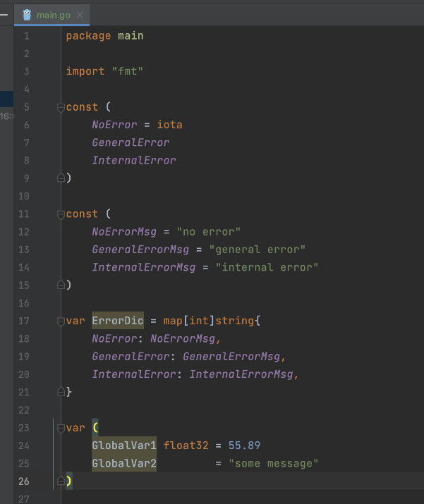Collapse the var block on line 23

(x=61, y=428)
